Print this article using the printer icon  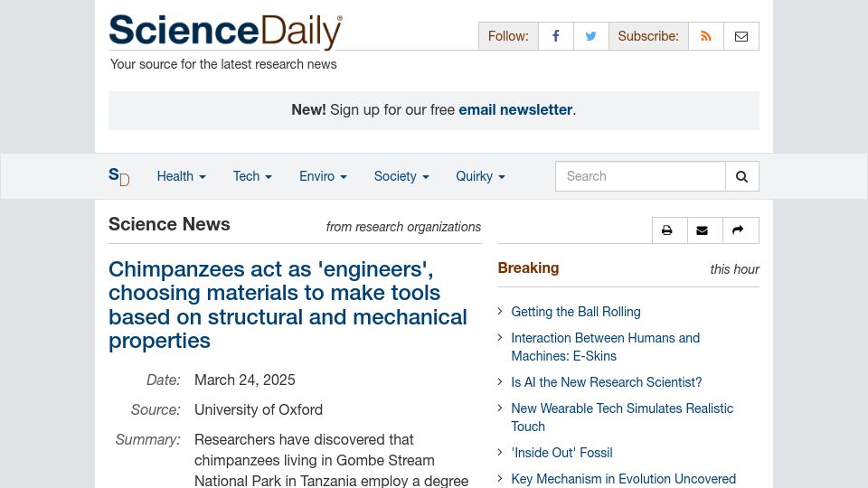point(667,230)
